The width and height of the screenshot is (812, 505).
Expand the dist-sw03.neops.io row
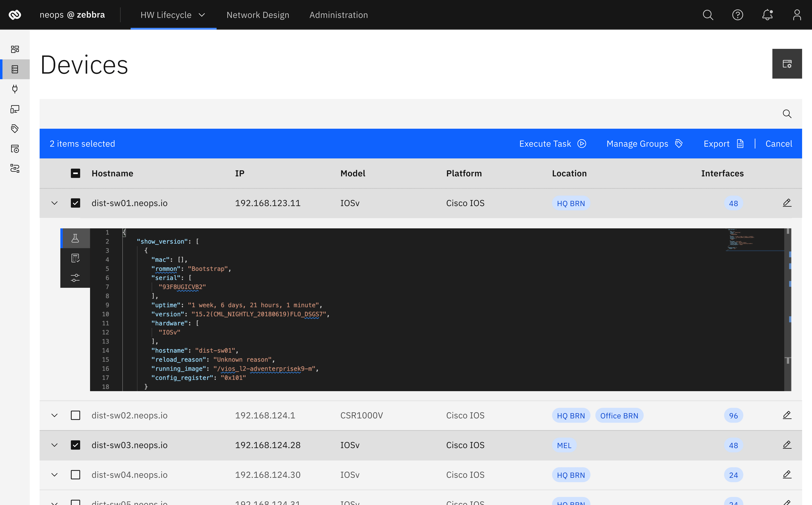point(54,445)
